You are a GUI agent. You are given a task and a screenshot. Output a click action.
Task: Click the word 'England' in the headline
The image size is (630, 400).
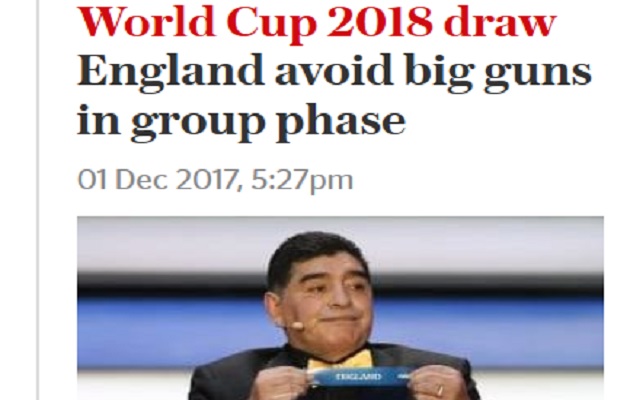(171, 71)
